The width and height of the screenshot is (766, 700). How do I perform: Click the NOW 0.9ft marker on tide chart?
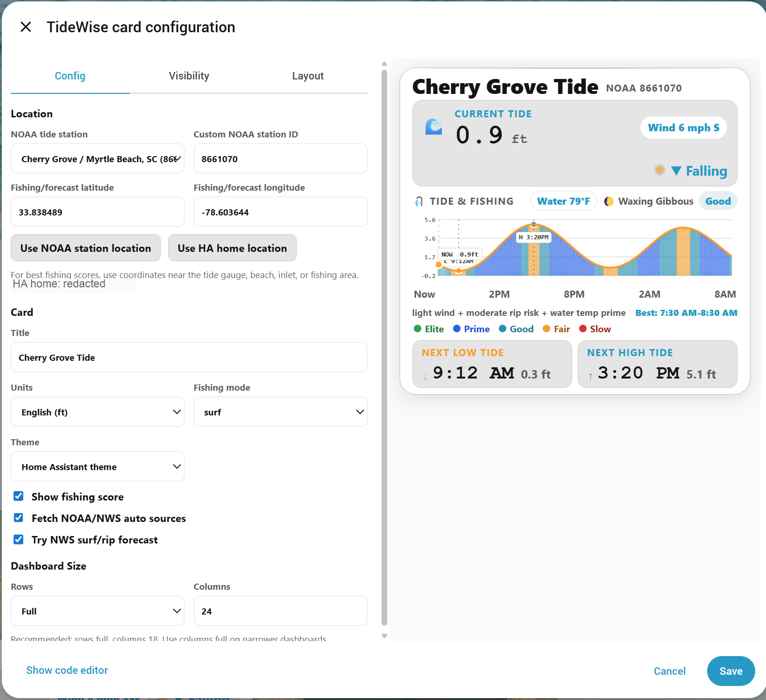(x=460, y=254)
